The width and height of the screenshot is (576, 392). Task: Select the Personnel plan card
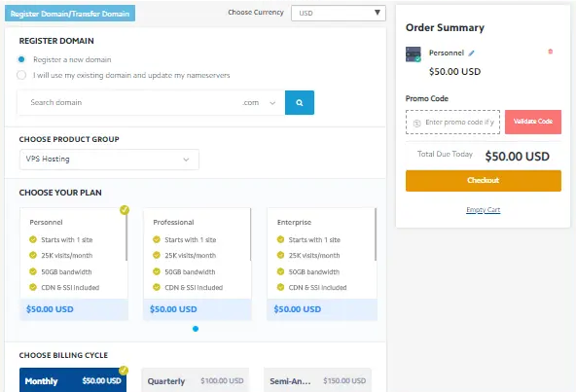(74, 265)
